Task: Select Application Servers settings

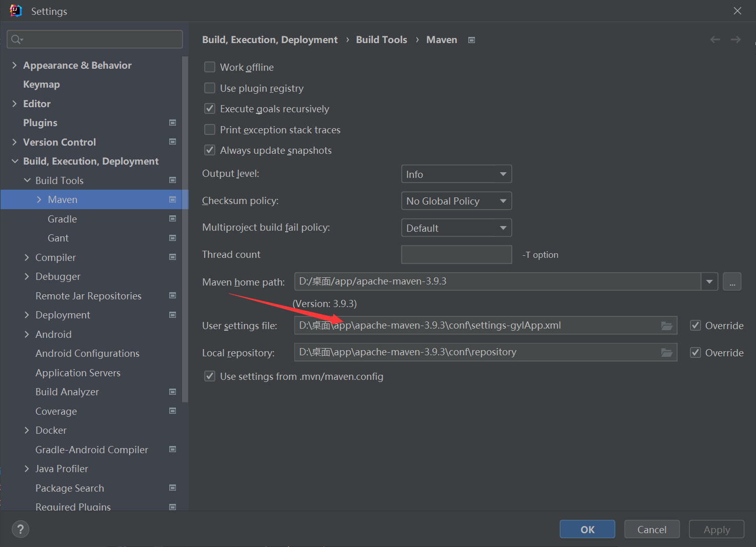Action: click(x=78, y=373)
